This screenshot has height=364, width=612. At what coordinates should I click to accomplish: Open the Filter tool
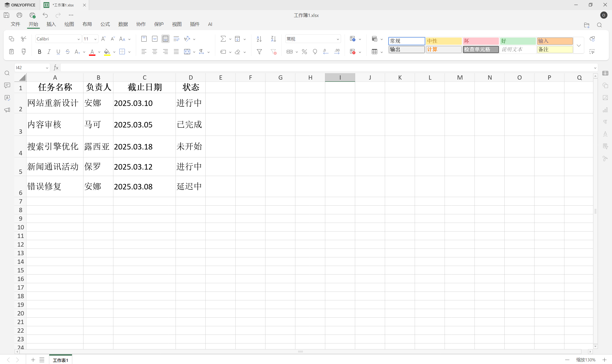pyautogui.click(x=259, y=52)
